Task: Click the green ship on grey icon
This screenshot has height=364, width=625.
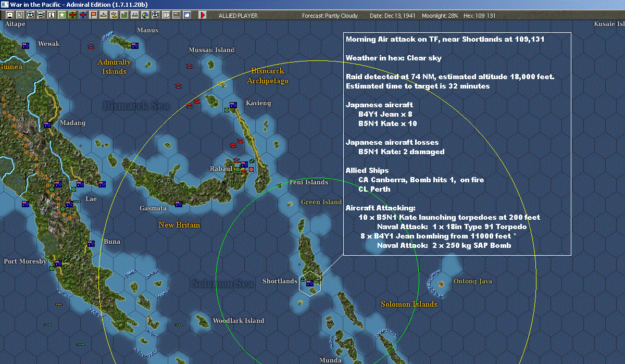Action: pos(134,15)
